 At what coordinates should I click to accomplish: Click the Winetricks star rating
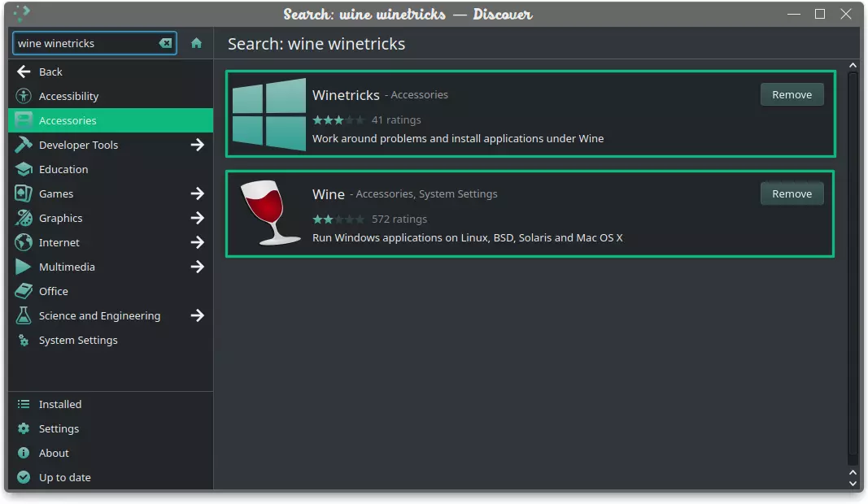(x=338, y=119)
